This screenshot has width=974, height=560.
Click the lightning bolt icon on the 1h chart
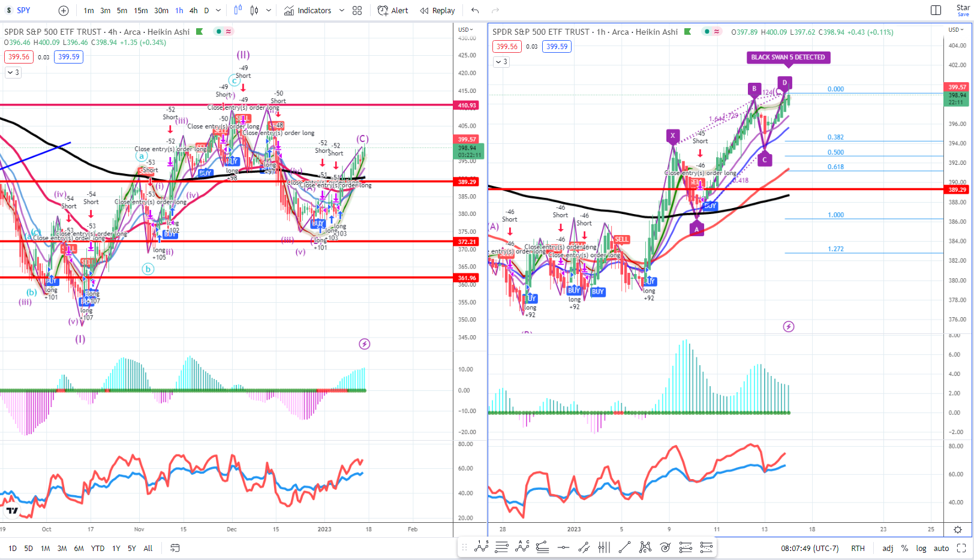789,327
